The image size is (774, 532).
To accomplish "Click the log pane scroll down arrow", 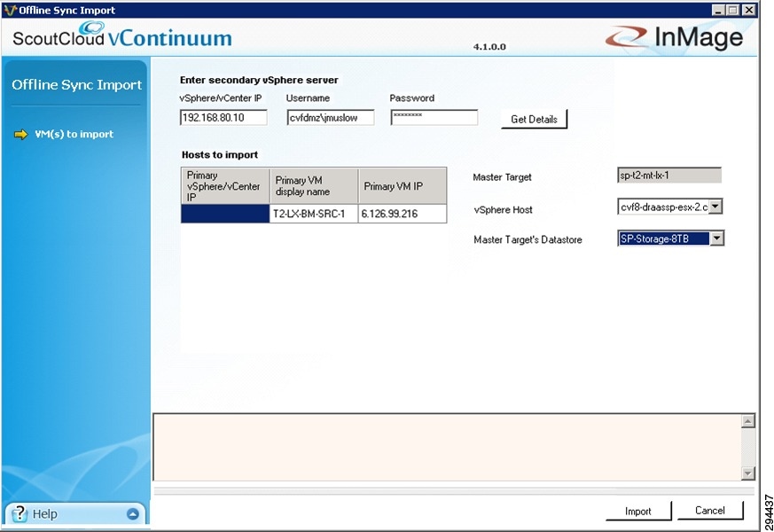I will click(x=748, y=473).
